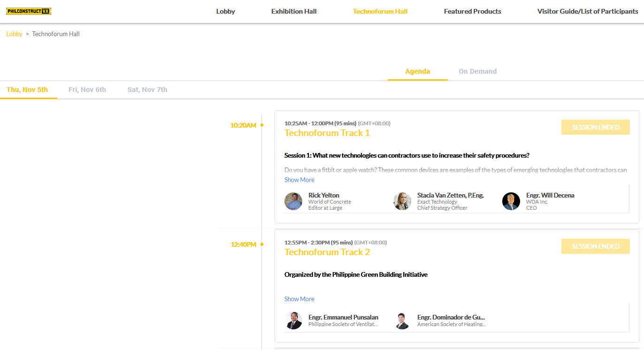Open the Technoforum Track 1 session title
644x350 pixels.
pyautogui.click(x=327, y=133)
